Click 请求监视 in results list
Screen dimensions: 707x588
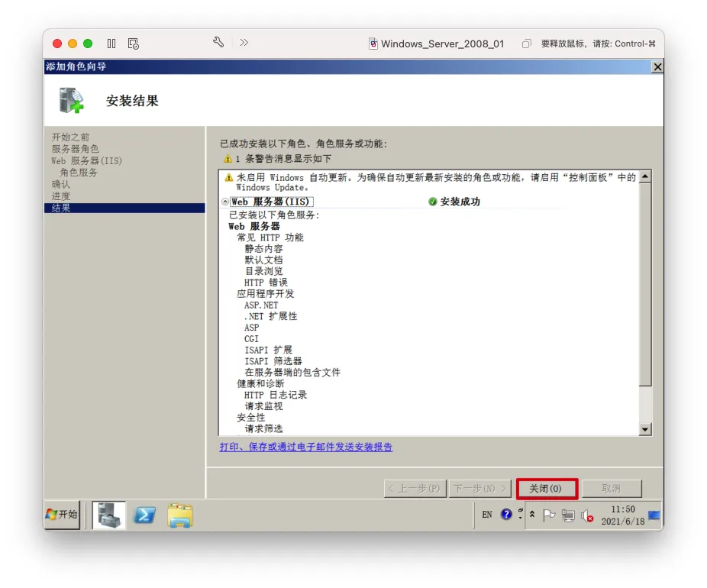click(x=263, y=407)
